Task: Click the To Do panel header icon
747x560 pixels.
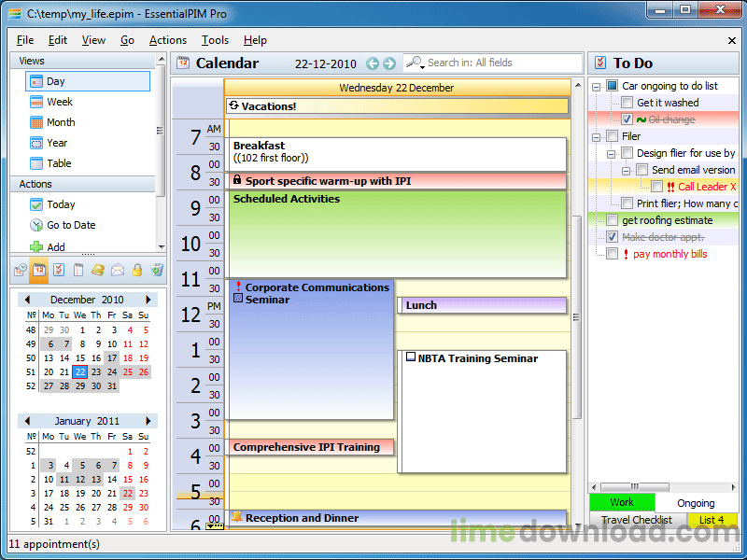Action: [600, 63]
